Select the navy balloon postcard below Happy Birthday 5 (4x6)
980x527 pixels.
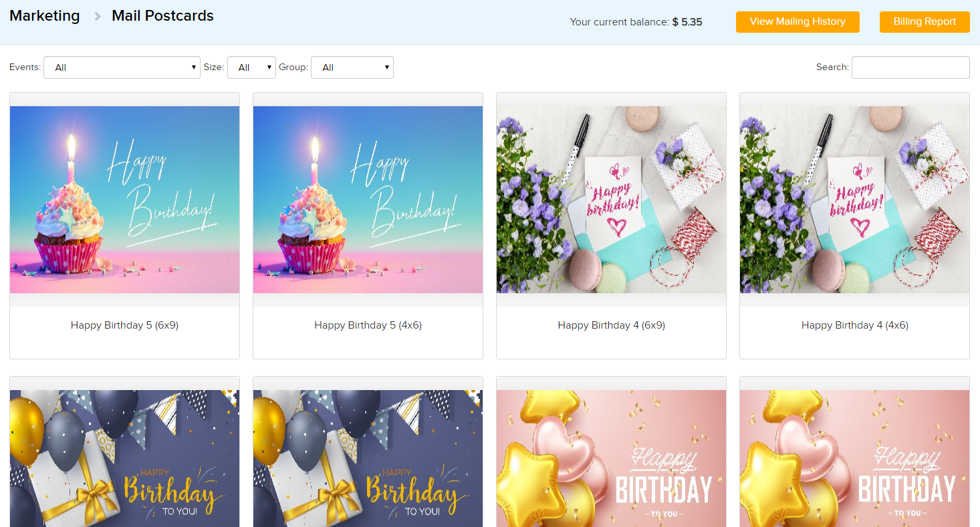coord(368,458)
